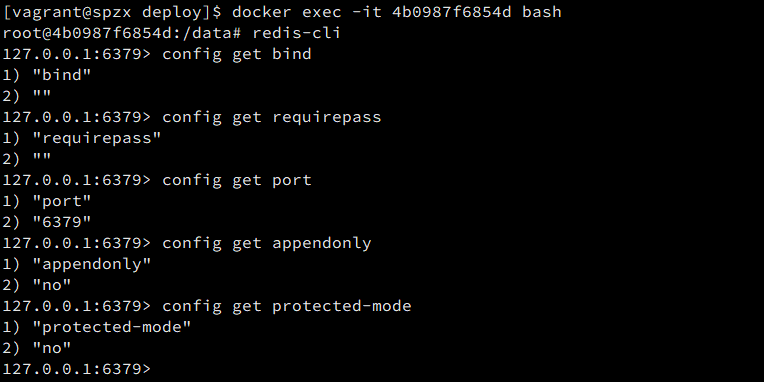
Task: Click the config get requirepass command
Action: pos(271,117)
